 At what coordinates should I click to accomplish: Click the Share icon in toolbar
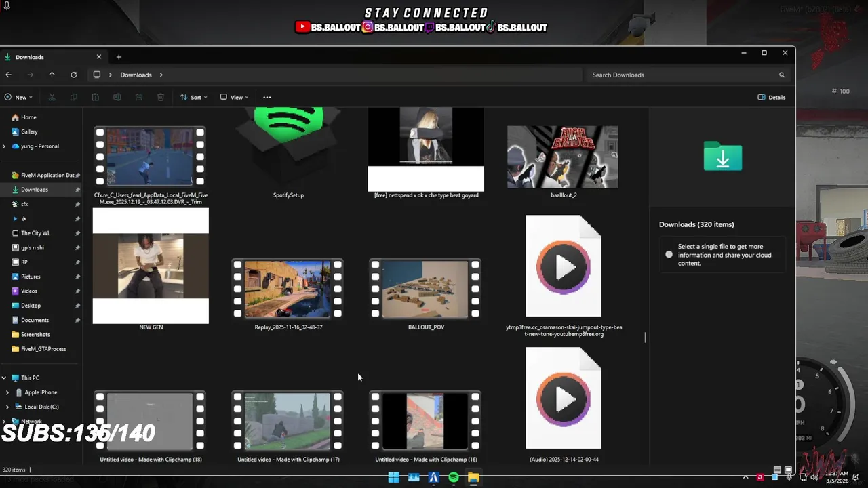pos(138,97)
